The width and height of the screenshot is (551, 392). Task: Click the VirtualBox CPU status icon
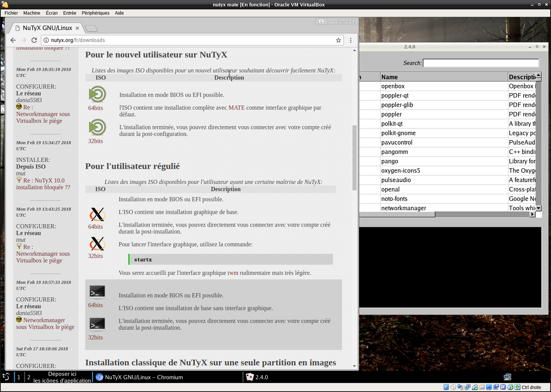click(x=503, y=387)
